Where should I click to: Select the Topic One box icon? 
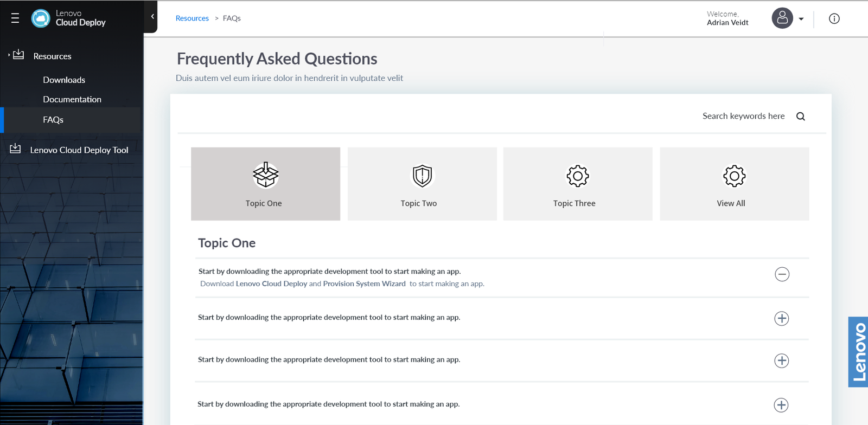point(265,175)
